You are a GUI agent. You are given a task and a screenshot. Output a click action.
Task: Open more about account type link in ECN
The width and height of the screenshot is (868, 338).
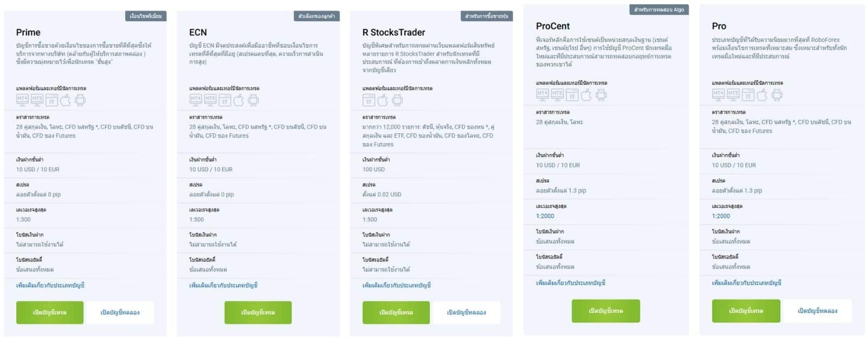tap(224, 285)
